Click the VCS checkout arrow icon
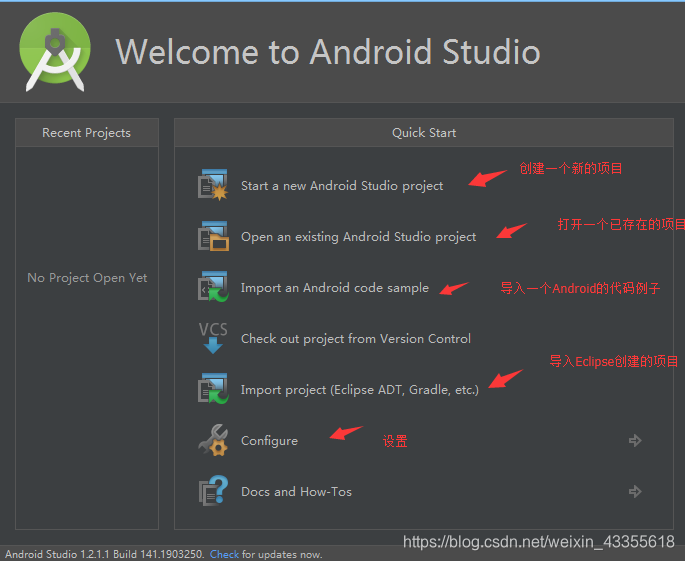 (x=213, y=338)
